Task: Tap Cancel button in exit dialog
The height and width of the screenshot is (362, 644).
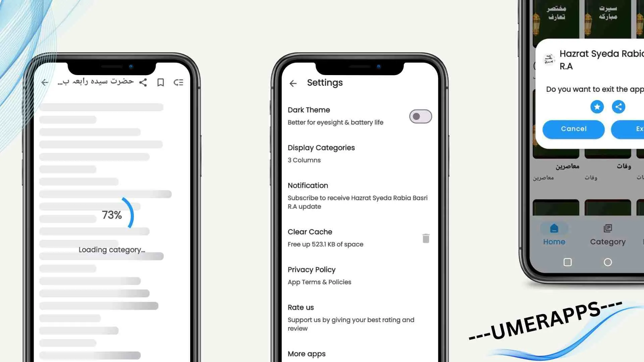Action: coord(574,129)
